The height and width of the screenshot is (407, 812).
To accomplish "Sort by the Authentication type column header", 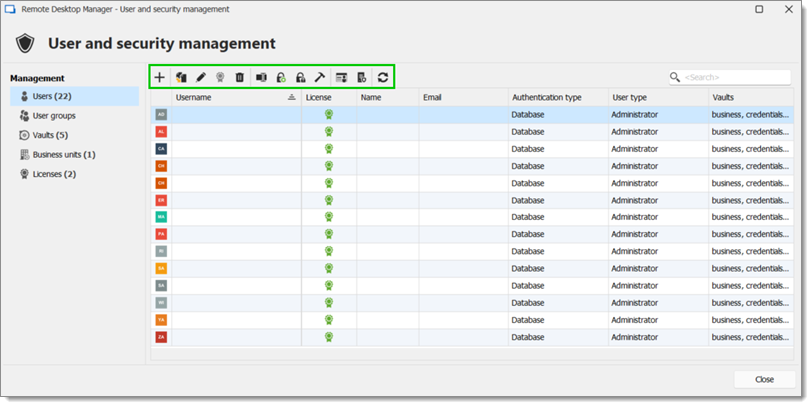I will (558, 97).
